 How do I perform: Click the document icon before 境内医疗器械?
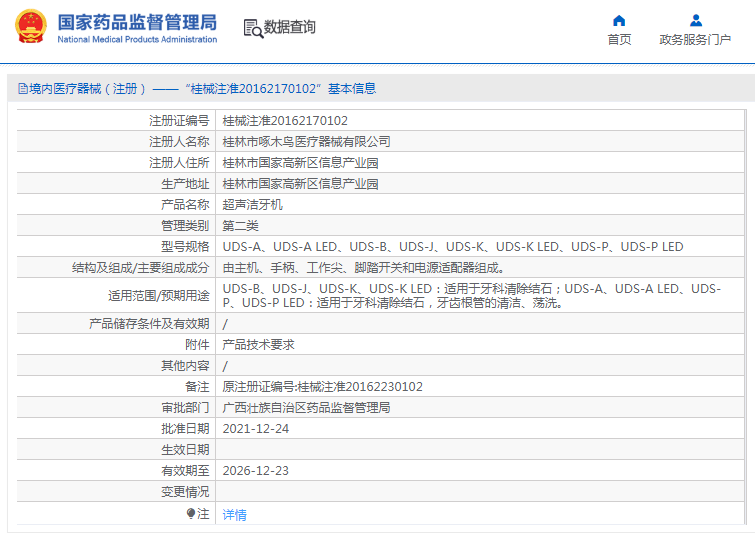coord(22,89)
